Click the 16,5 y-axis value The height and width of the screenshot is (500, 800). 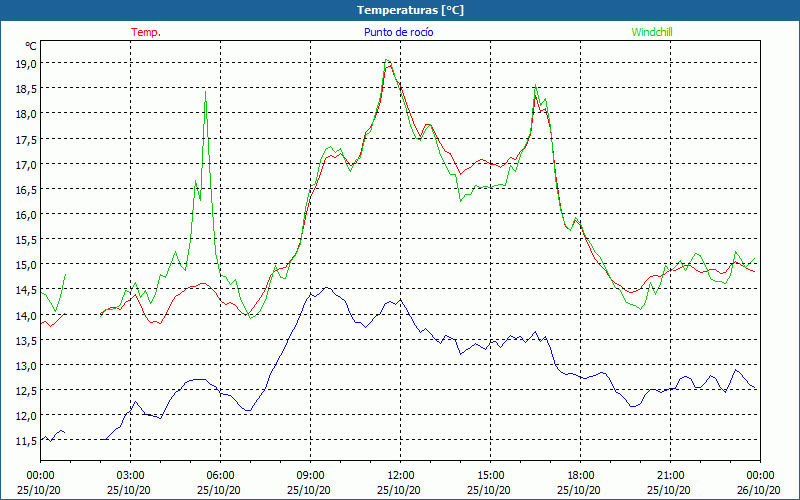[x=26, y=189]
